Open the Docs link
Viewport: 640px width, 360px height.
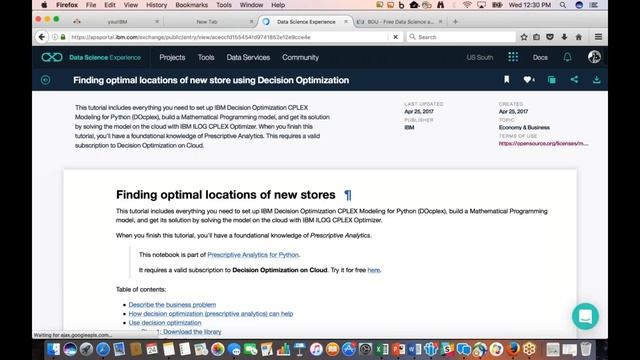tap(540, 58)
